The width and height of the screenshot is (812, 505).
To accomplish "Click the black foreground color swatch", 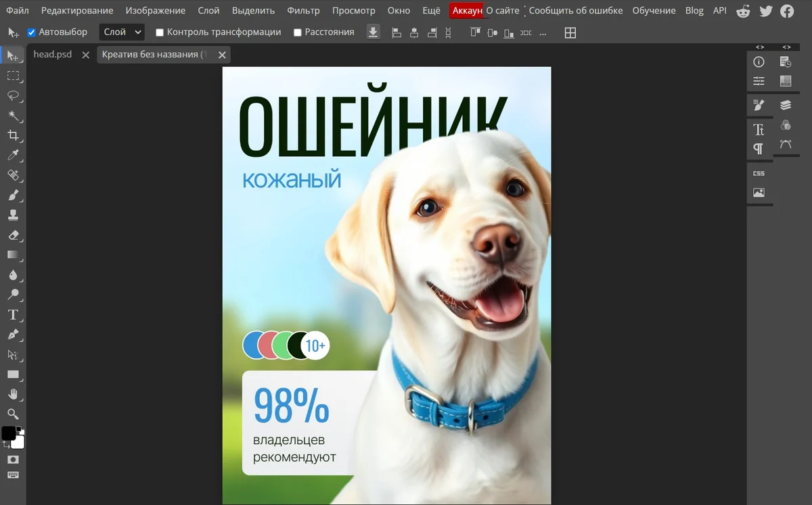I will 8,433.
